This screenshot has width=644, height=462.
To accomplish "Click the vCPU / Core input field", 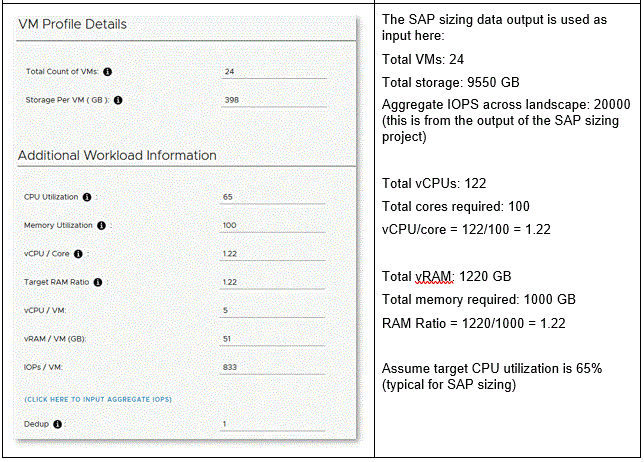I will coord(273,254).
